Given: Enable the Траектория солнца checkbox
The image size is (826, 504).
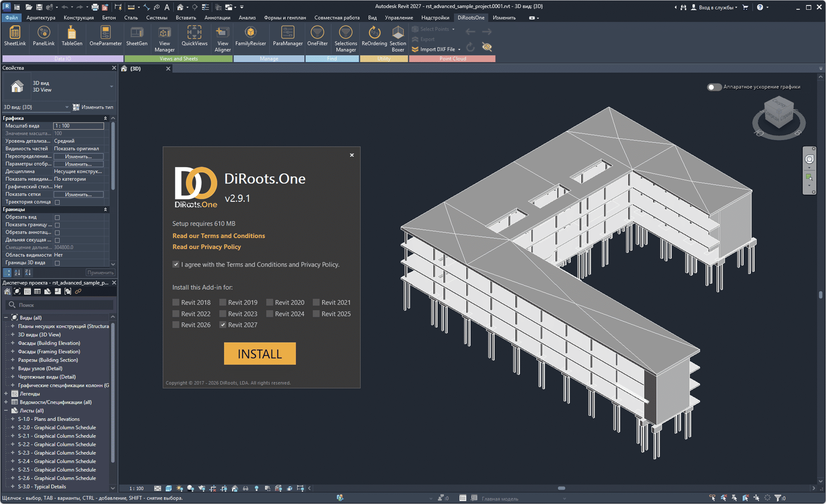Looking at the screenshot, I should click(58, 202).
